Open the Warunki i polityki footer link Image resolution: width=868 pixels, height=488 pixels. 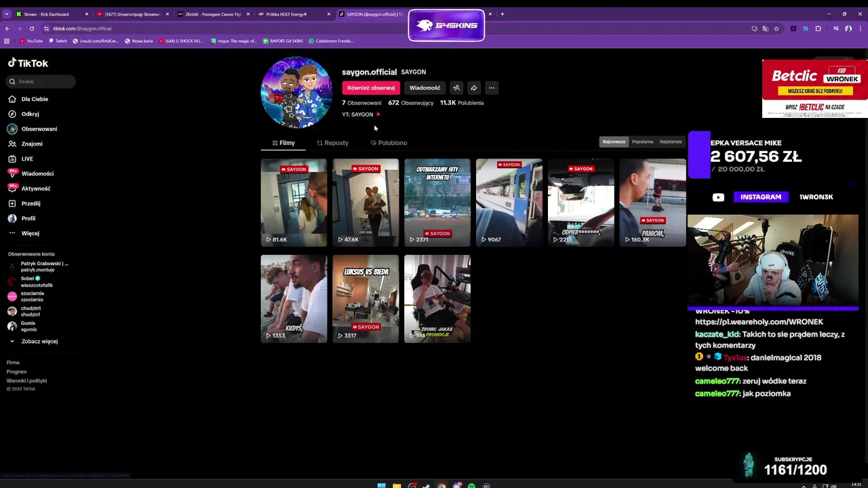coord(26,380)
